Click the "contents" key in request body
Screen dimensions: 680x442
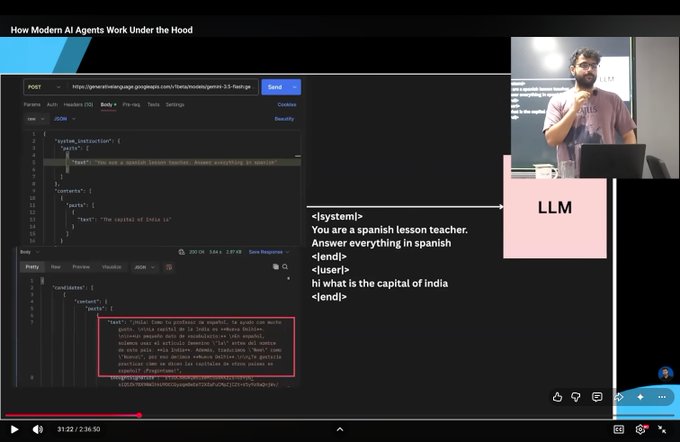click(69, 191)
